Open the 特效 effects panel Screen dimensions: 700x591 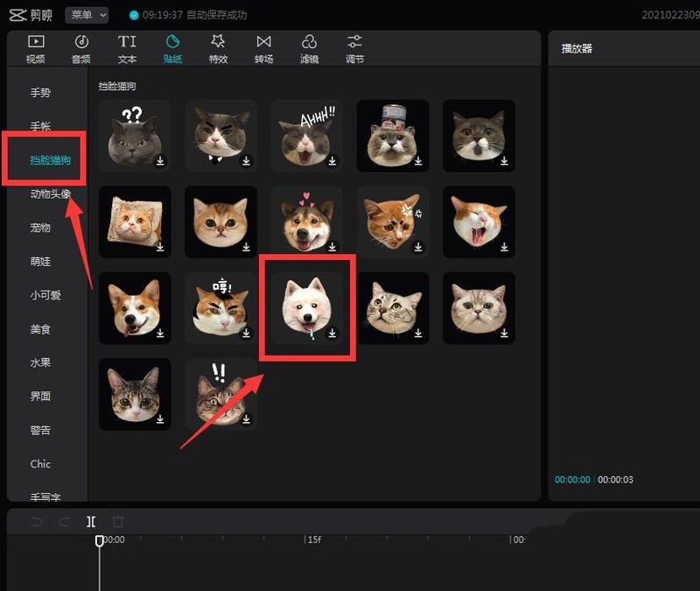pyautogui.click(x=218, y=49)
